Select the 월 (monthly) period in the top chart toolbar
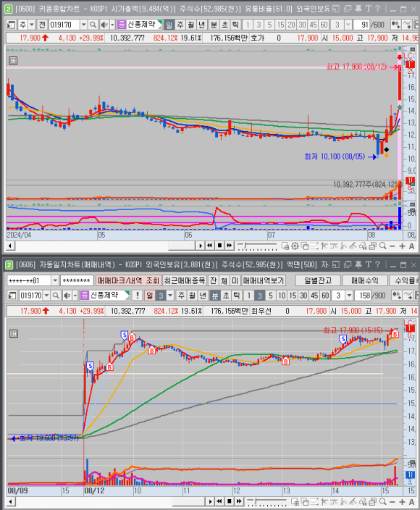 [x=191, y=25]
